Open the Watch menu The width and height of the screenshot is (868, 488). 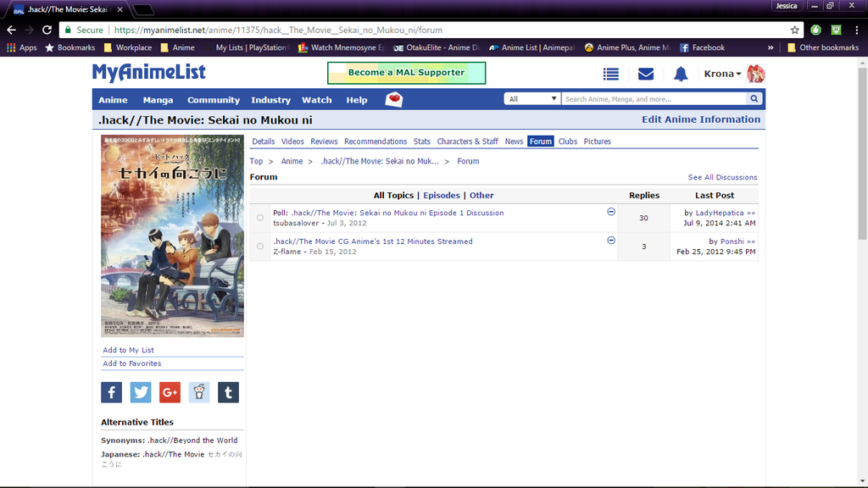[317, 100]
